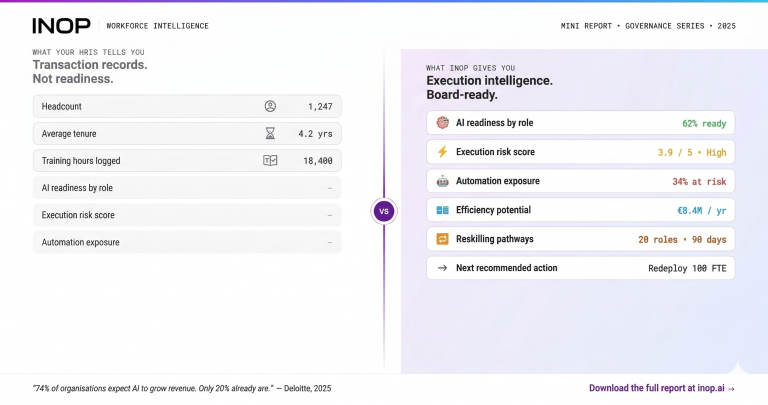Click the 3.9 / 5 High risk score

tap(689, 152)
